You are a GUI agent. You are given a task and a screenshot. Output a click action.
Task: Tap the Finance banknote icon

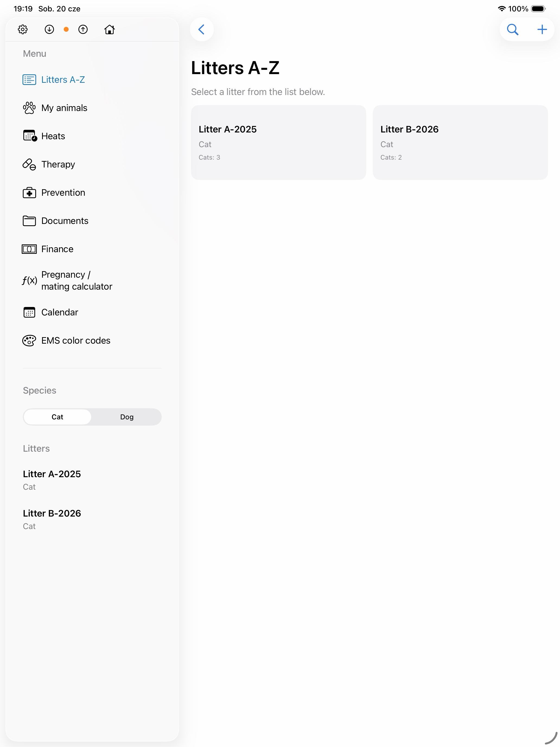(29, 249)
